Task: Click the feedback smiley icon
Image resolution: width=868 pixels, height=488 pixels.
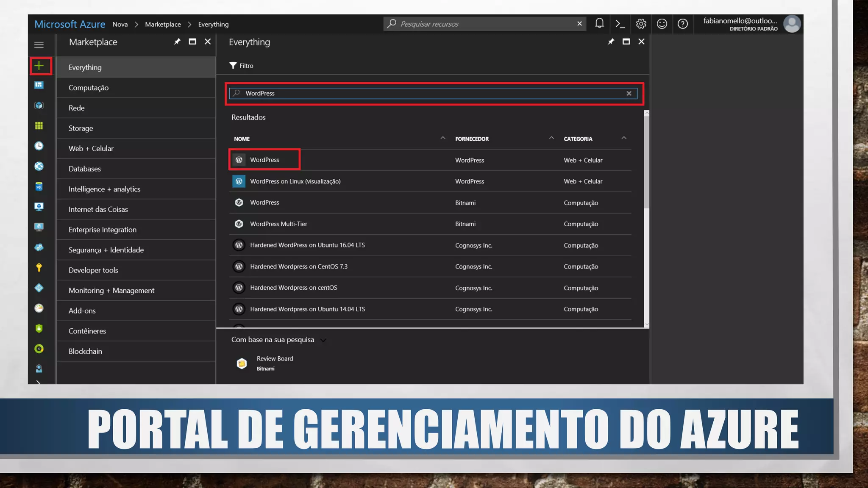Action: pyautogui.click(x=662, y=24)
